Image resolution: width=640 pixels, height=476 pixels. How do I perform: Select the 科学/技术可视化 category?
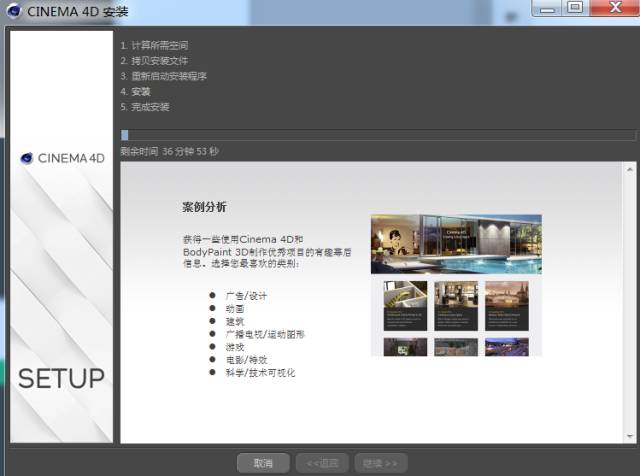click(260, 373)
